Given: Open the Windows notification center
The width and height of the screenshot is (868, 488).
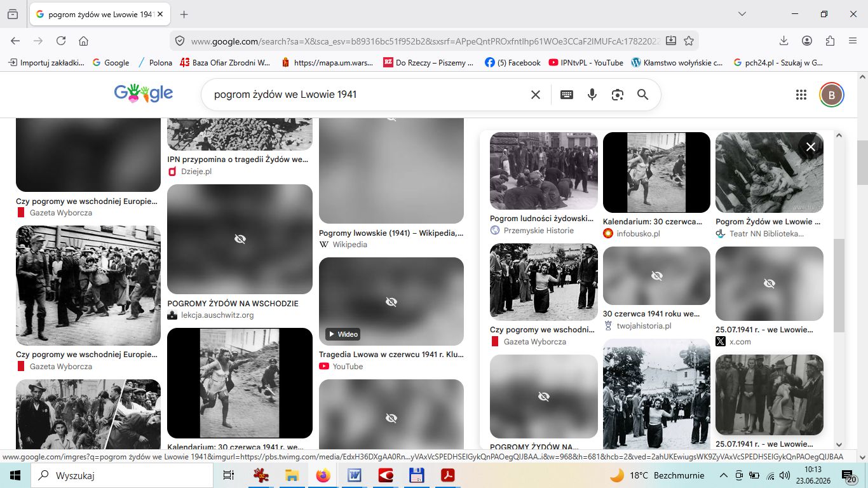Looking at the screenshot, I should tap(848, 475).
